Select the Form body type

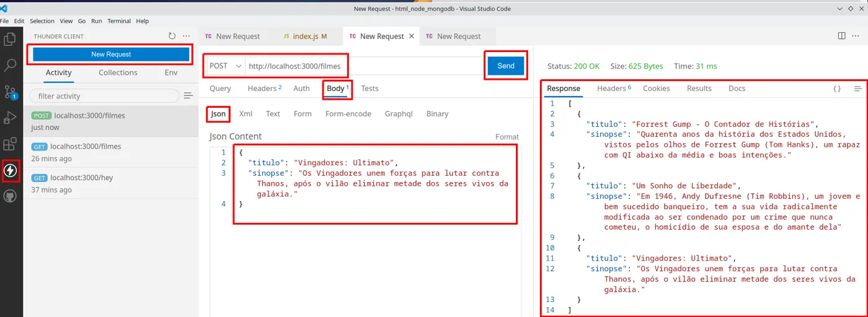[303, 114]
